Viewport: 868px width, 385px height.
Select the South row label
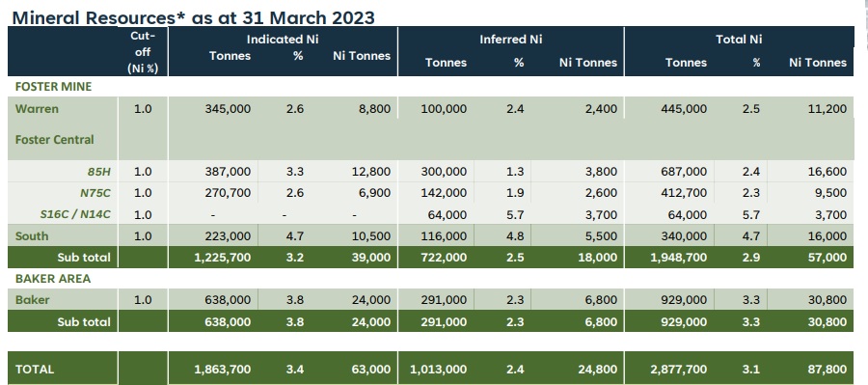point(32,236)
